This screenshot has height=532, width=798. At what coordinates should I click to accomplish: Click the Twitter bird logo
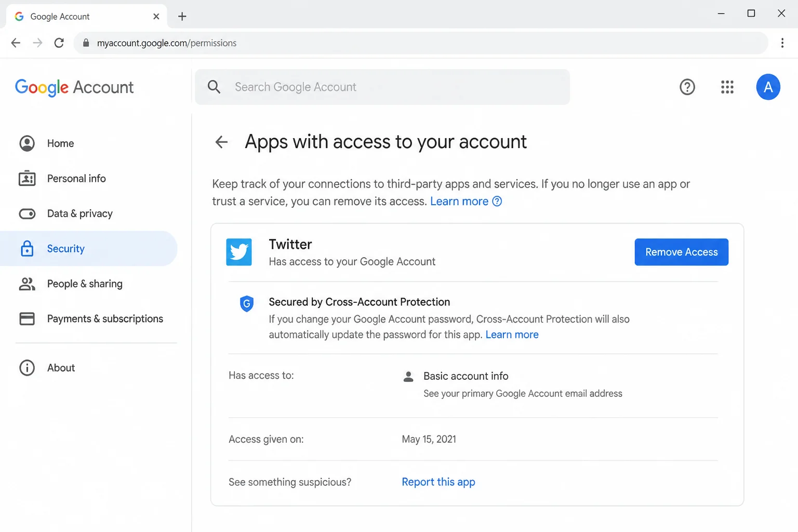[x=239, y=252]
